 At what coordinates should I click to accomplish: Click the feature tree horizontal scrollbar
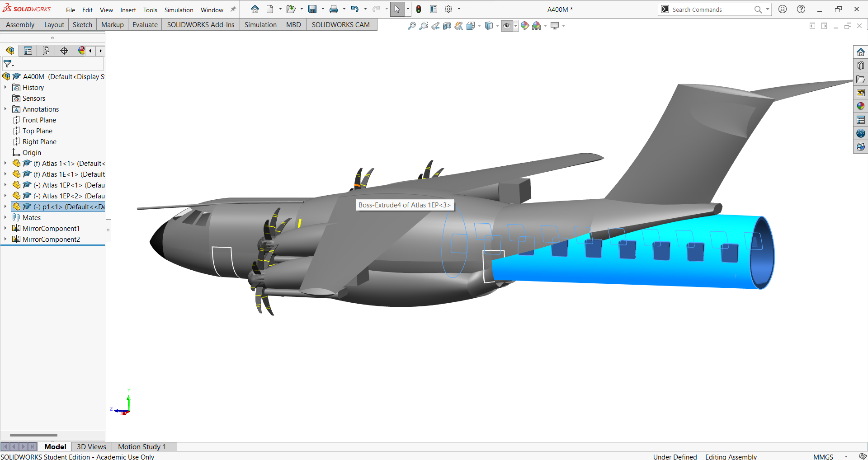(x=33, y=435)
